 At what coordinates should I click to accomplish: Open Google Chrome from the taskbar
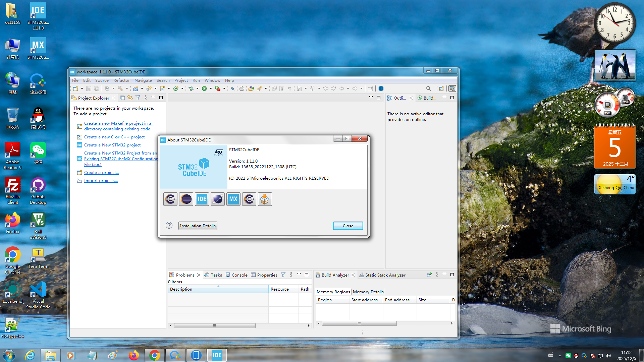154,355
